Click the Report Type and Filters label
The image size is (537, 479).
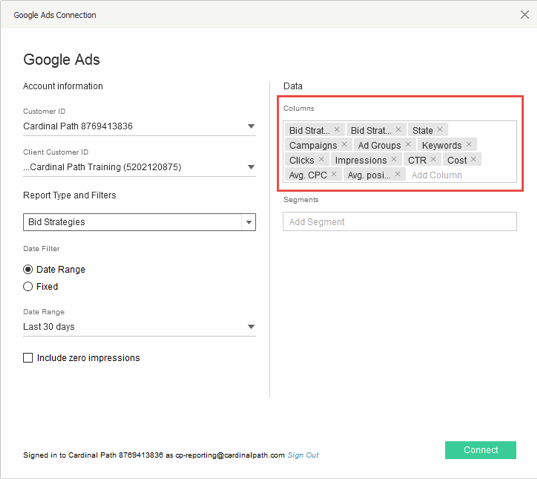coord(70,195)
